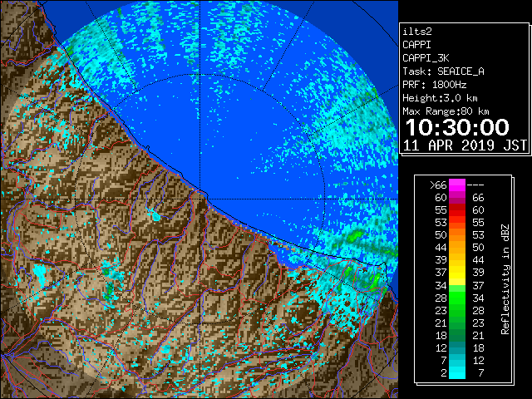
Task: Select the --- legend upper-bound label
Action: coord(475,185)
